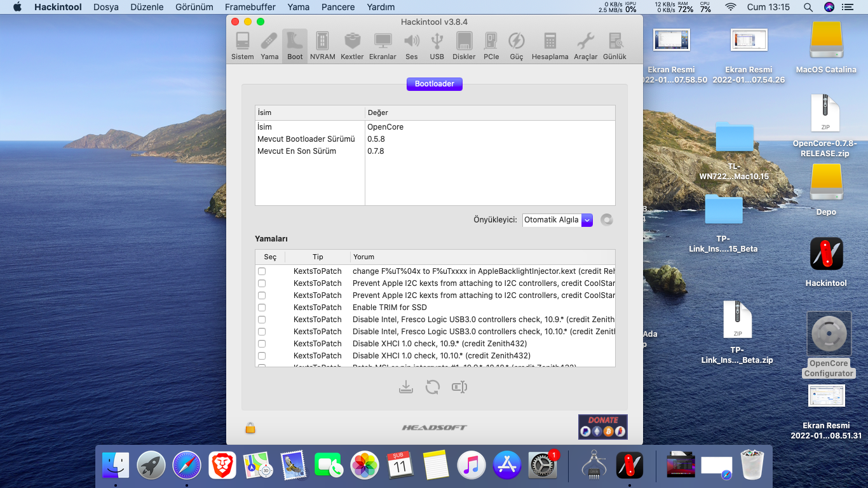
Task: Click the Donate button
Action: [602, 427]
